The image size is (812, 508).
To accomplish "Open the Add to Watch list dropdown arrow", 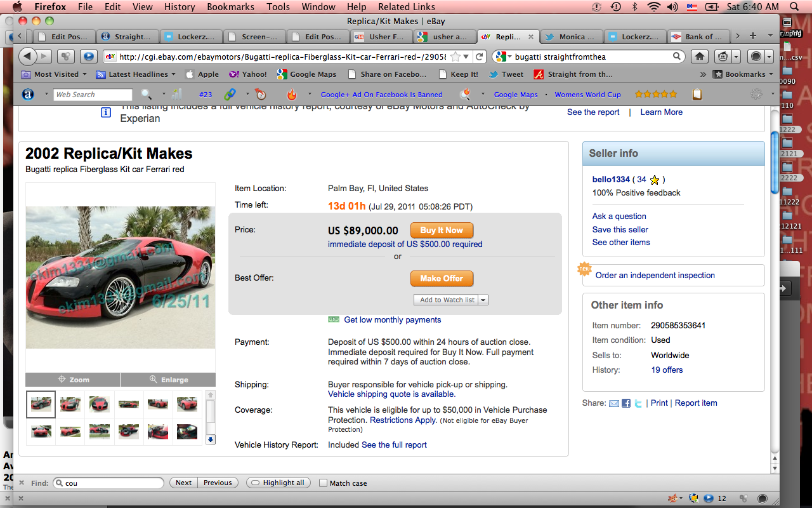I will click(483, 300).
